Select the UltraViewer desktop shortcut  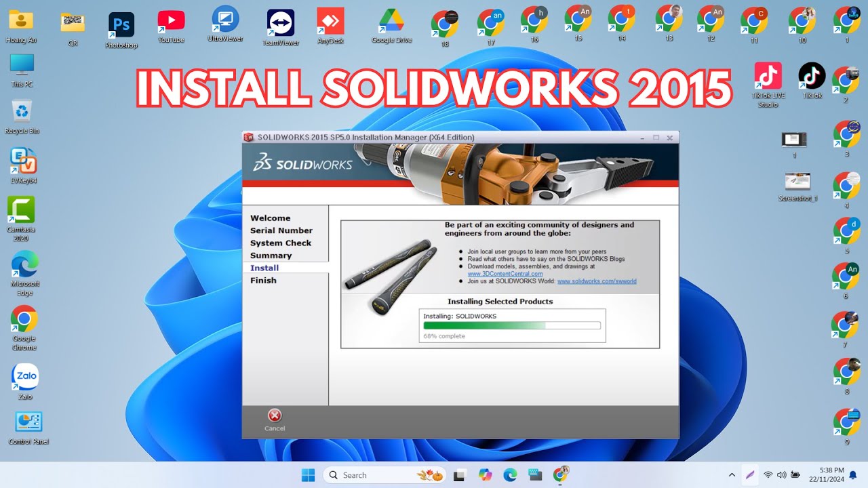(225, 24)
